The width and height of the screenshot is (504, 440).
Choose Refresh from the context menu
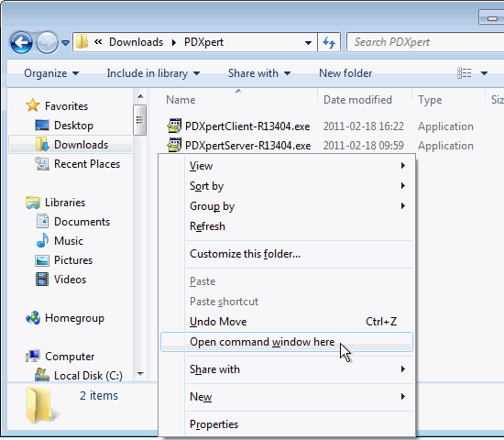click(x=287, y=226)
